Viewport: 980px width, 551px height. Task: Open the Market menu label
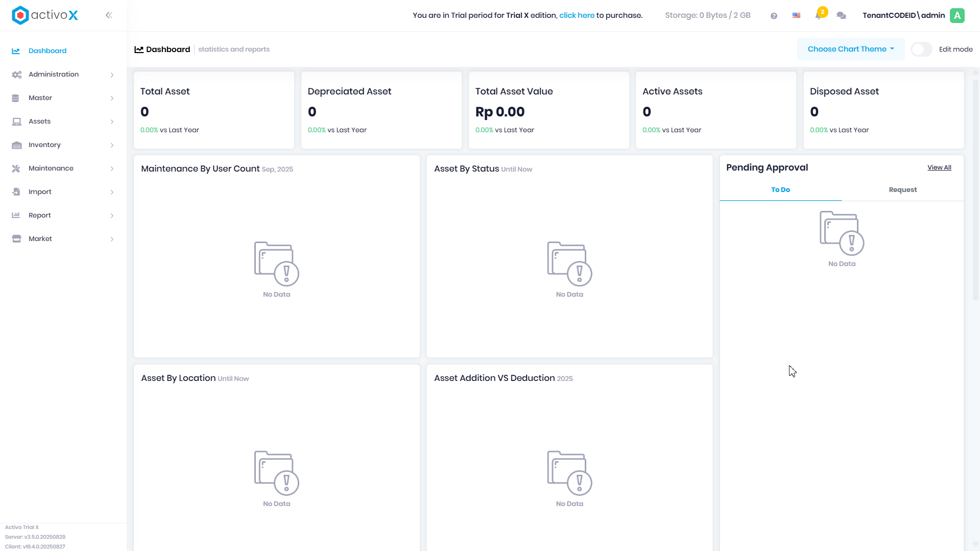point(40,239)
